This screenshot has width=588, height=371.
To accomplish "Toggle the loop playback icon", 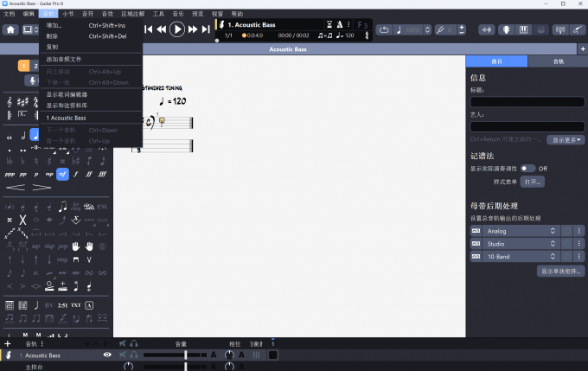I will pos(384,29).
